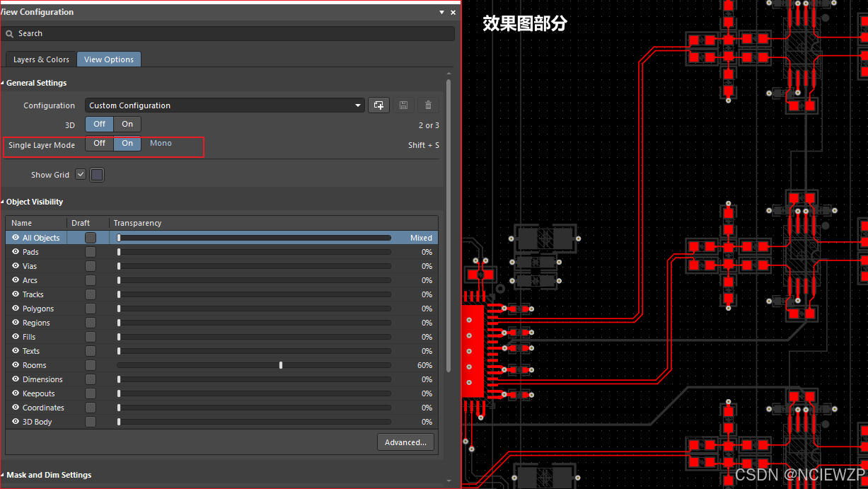Image resolution: width=868 pixels, height=489 pixels.
Task: Open the panel options pin arrow
Action: pyautogui.click(x=442, y=12)
